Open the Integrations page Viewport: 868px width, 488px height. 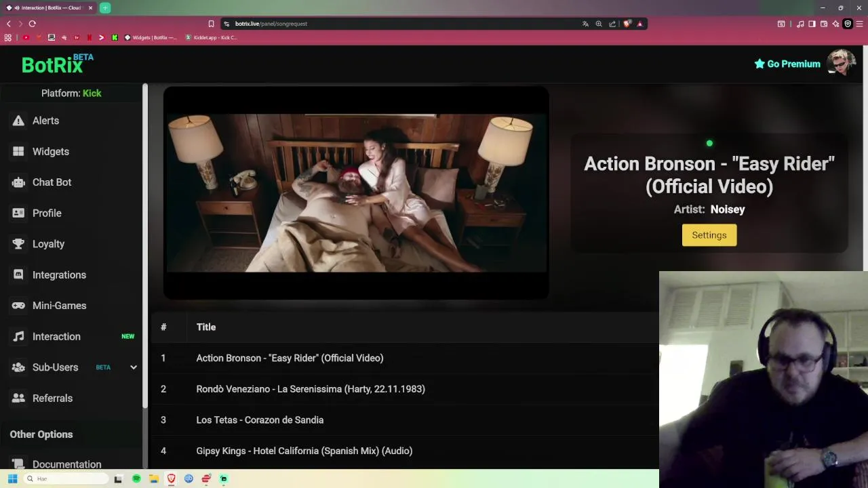[59, 274]
